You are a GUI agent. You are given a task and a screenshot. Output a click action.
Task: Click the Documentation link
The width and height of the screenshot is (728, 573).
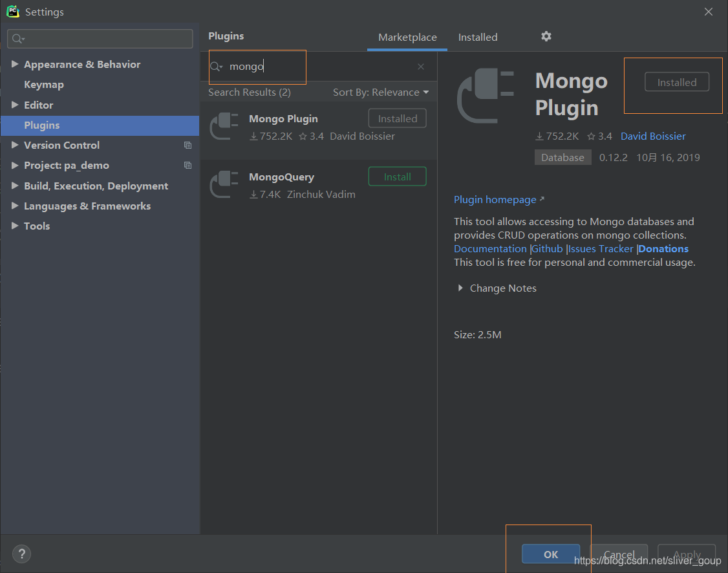point(490,248)
